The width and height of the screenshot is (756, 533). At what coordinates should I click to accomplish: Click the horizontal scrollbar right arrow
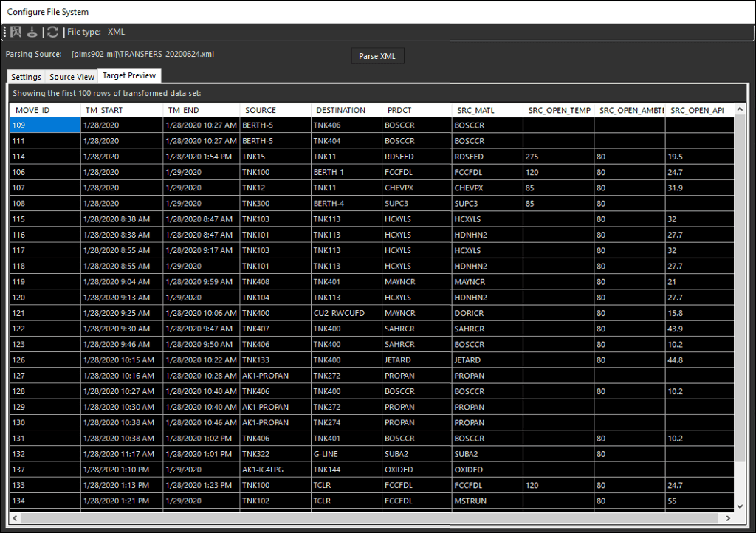(x=727, y=518)
